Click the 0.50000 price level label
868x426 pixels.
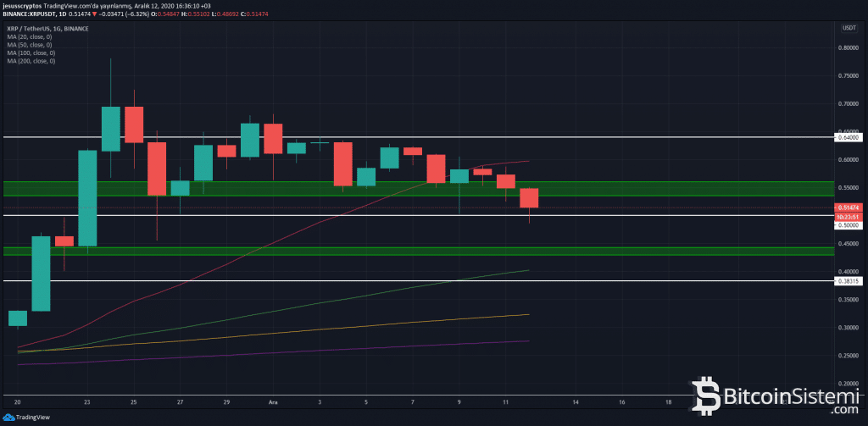pyautogui.click(x=848, y=225)
